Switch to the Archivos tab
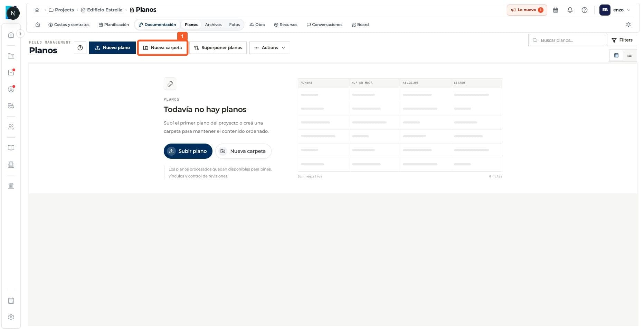The image size is (644, 330). click(213, 25)
